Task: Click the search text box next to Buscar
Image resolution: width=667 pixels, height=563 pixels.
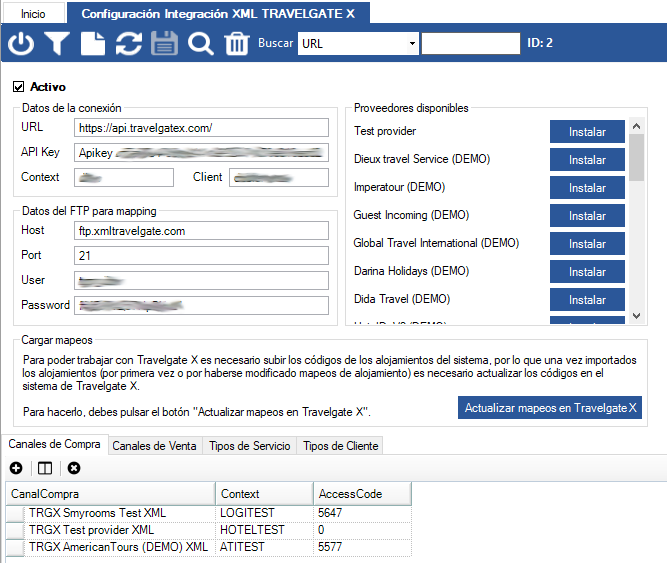Action: point(470,43)
